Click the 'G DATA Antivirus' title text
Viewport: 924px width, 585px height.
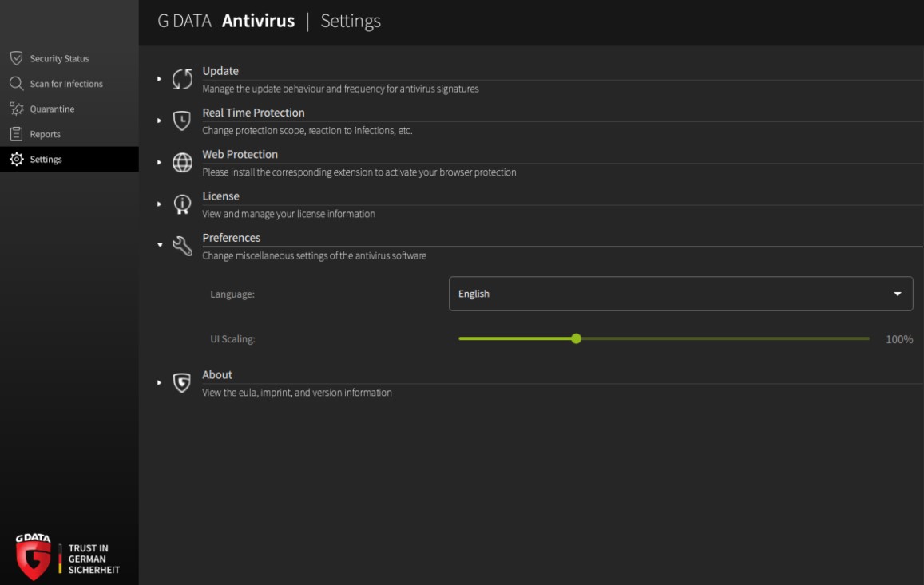point(226,22)
